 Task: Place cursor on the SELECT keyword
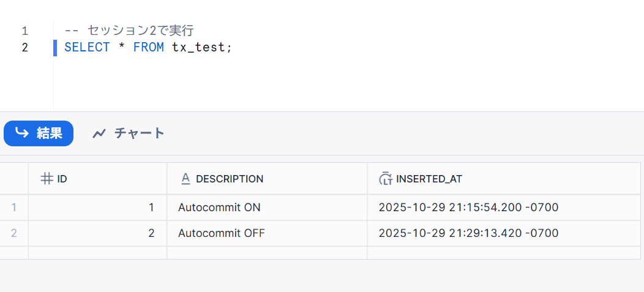tap(87, 47)
